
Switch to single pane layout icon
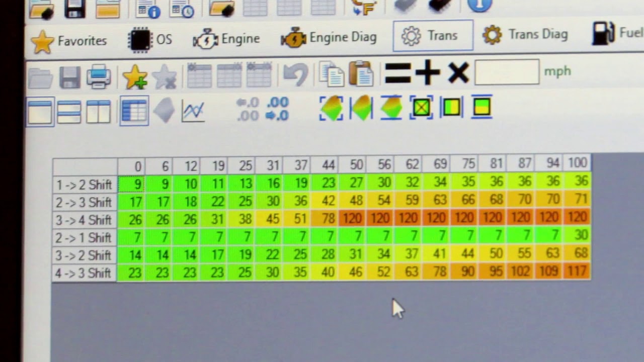(x=40, y=112)
